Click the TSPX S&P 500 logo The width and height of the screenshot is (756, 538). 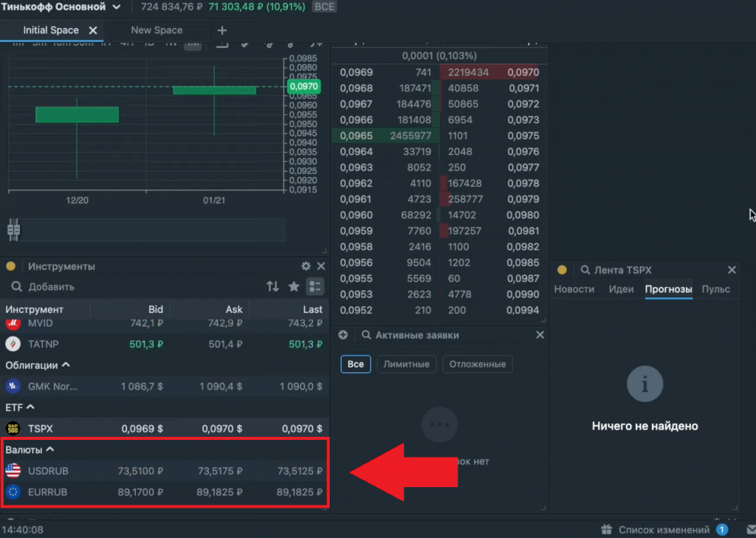13,429
